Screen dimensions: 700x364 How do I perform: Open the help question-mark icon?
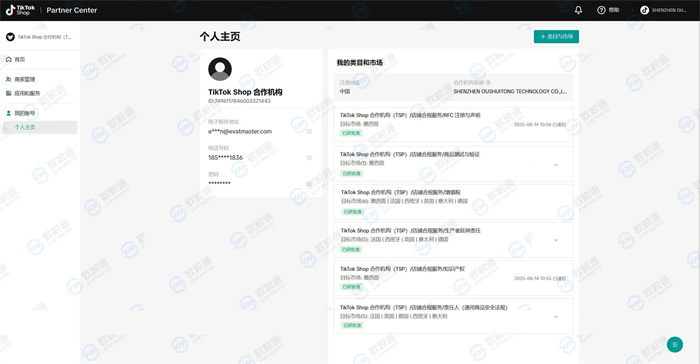click(x=601, y=10)
